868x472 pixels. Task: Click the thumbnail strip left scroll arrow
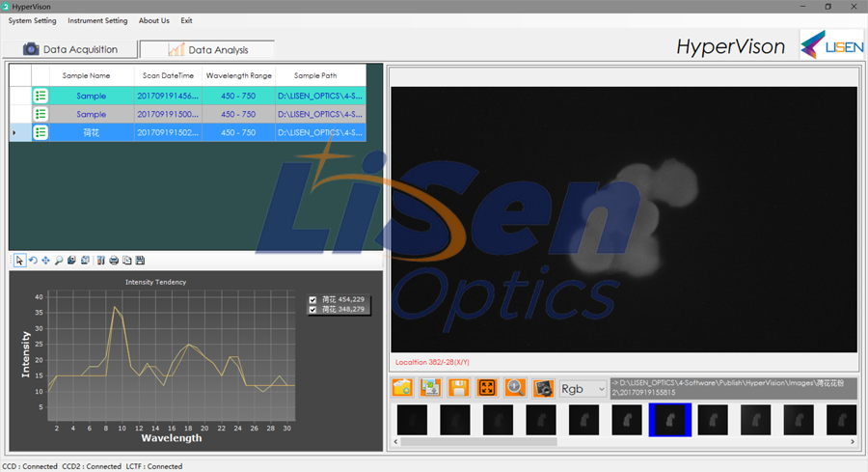pos(395,441)
